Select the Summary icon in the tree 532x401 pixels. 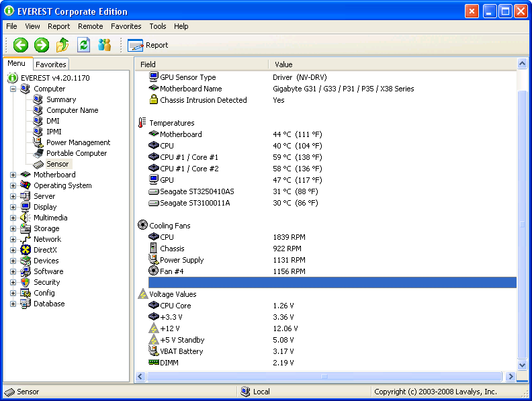(38, 99)
